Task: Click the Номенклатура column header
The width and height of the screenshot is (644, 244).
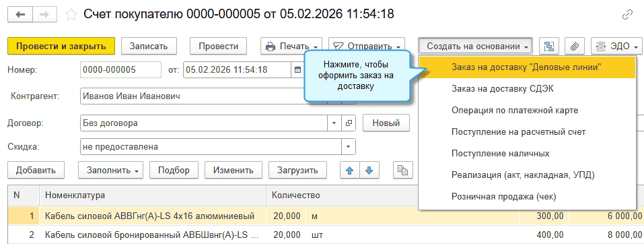Action: (x=153, y=195)
